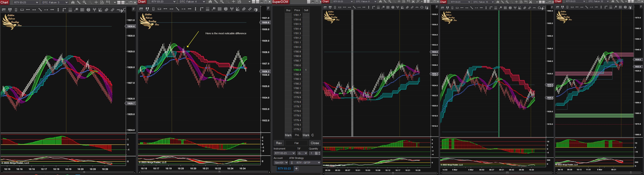Screen dimensions: 644x175
Task: Click the Close position button in SuperDOM
Action: pyautogui.click(x=314, y=143)
